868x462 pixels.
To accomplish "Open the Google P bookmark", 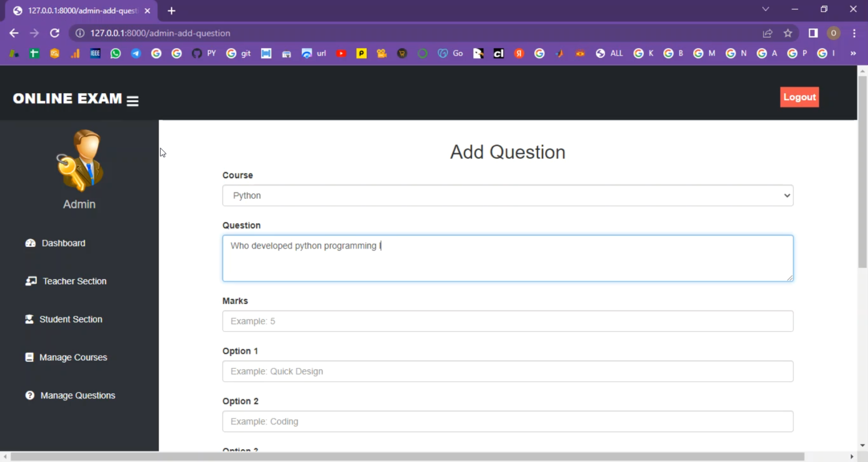I will pyautogui.click(x=797, y=53).
